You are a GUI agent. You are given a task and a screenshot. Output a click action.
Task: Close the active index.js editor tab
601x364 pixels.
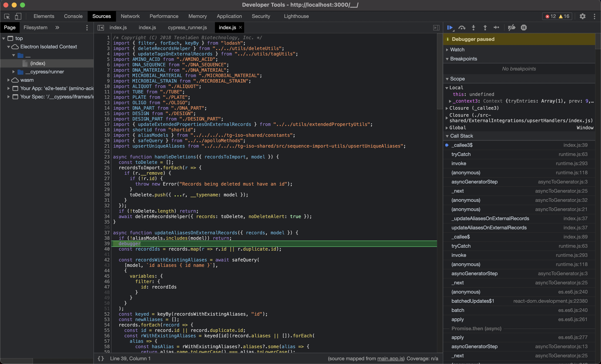coord(240,27)
